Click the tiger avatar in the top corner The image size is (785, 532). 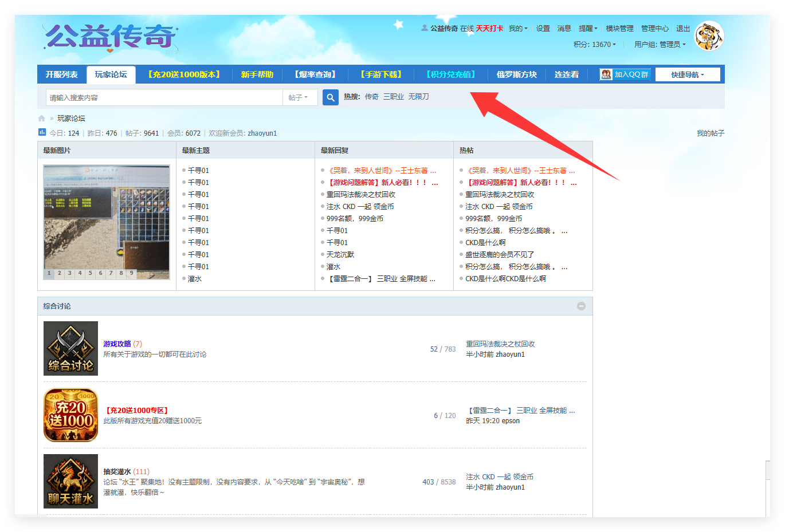point(709,36)
